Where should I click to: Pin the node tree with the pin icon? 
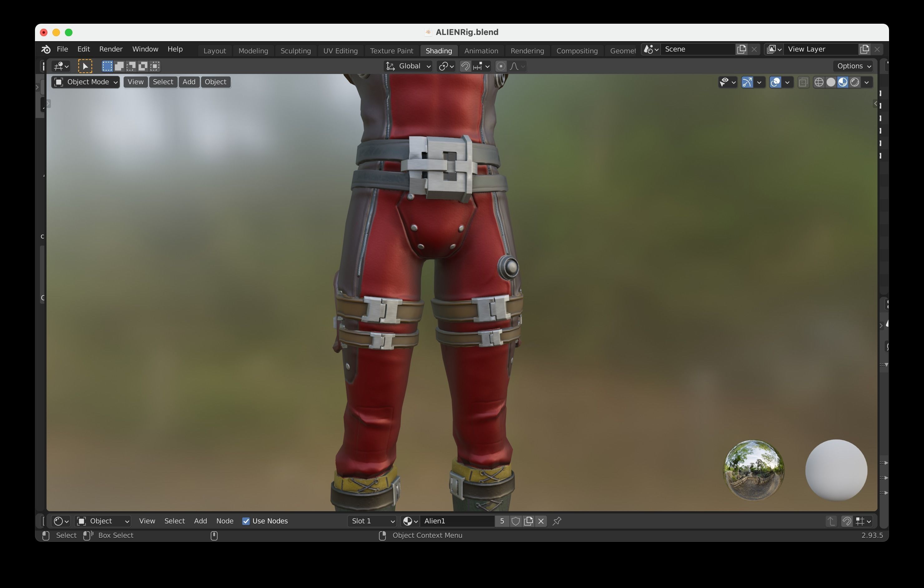557,521
